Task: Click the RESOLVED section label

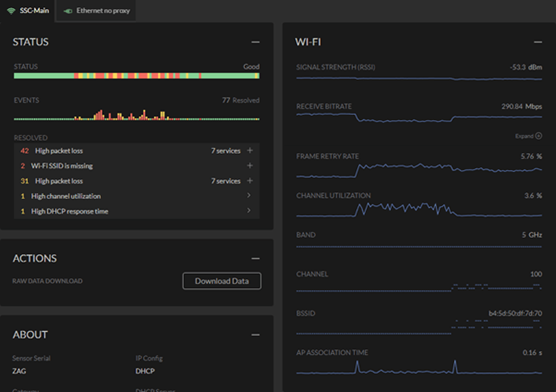Action: (31, 138)
